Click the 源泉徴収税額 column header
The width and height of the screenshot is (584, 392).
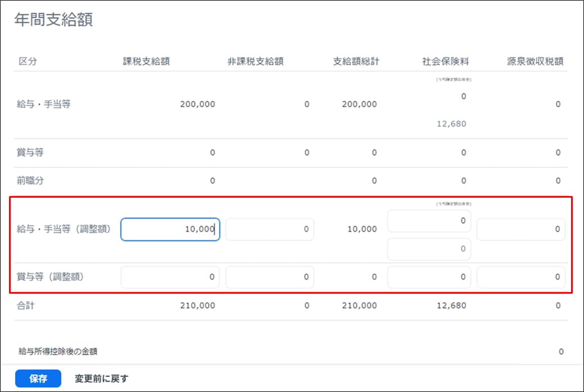click(x=535, y=61)
